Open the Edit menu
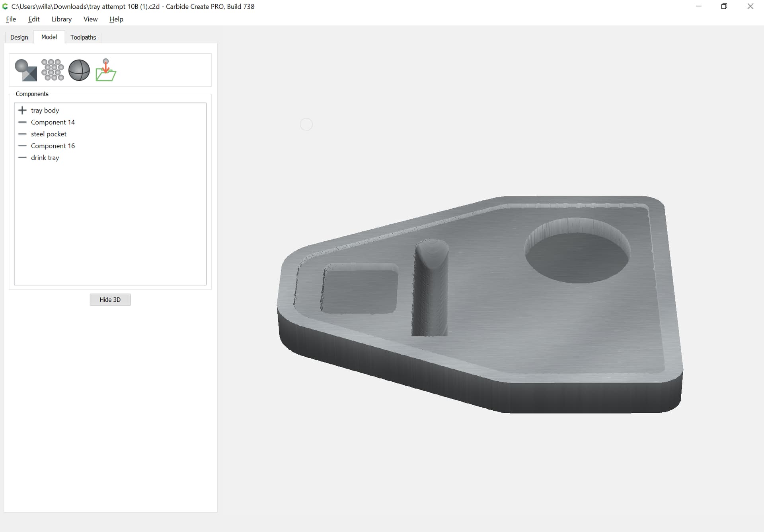The height and width of the screenshot is (532, 764). 34,19
